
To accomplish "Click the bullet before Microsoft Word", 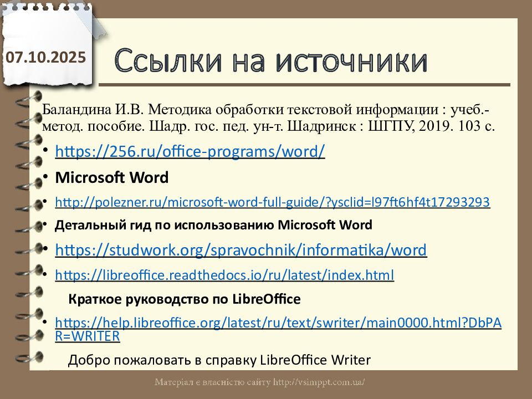I will click(x=46, y=177).
